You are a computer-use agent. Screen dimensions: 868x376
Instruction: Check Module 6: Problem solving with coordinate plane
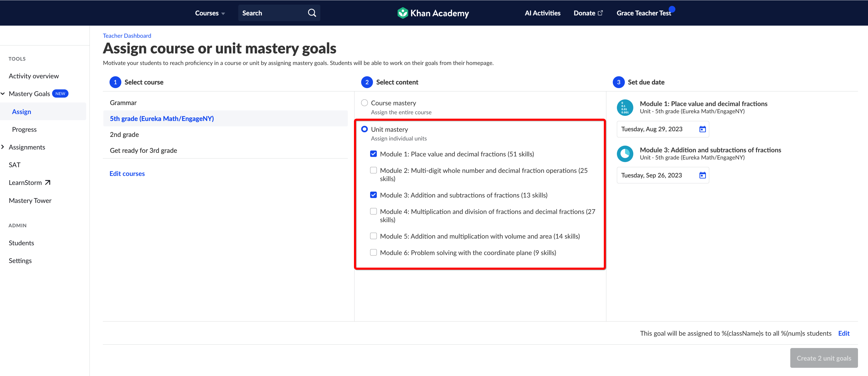point(373,252)
